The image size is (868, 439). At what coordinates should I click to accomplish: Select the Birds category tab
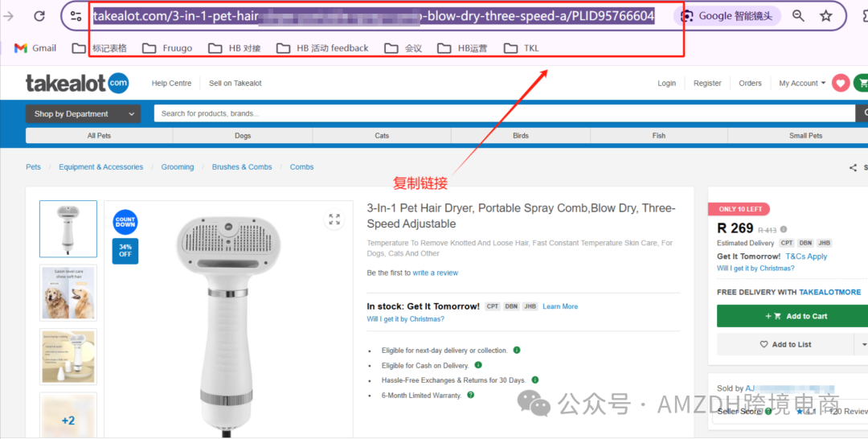tap(520, 136)
